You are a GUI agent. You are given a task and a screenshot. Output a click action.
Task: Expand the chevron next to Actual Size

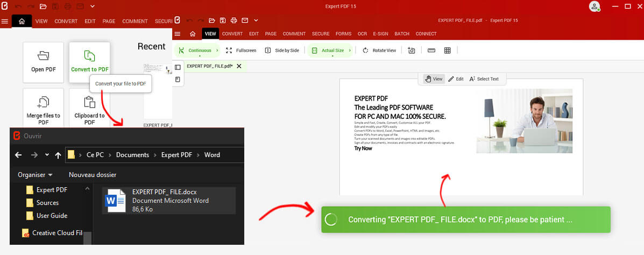tap(350, 51)
